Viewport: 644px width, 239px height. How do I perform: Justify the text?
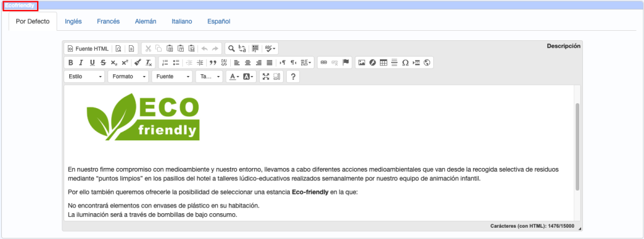pyautogui.click(x=269, y=62)
